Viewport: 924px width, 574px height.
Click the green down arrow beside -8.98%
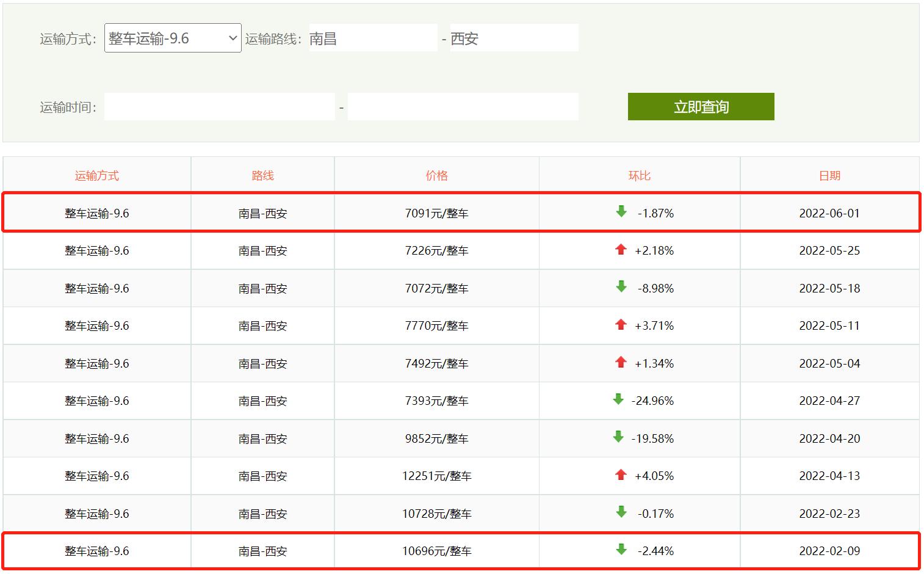point(621,288)
